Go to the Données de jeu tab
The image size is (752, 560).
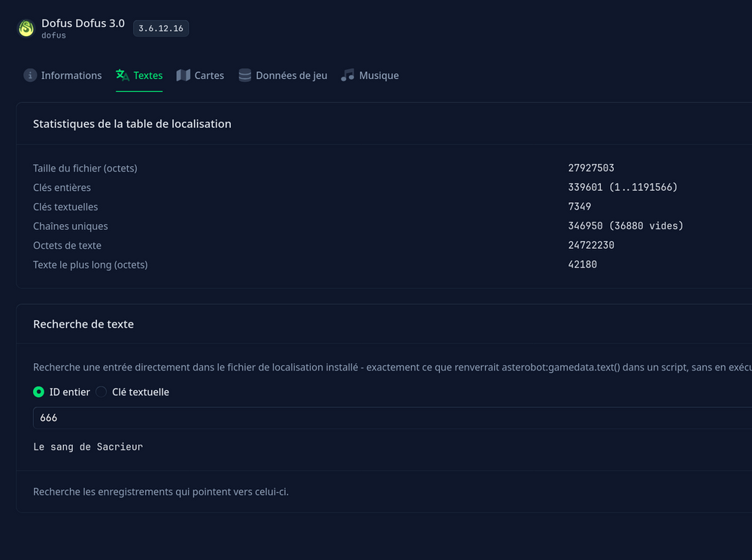[x=283, y=75]
